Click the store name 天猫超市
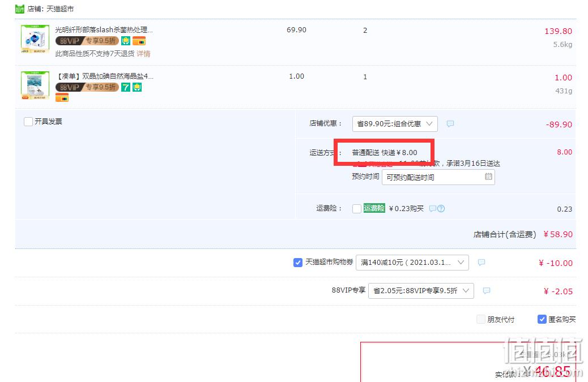The height and width of the screenshot is (382, 588). click(60, 8)
